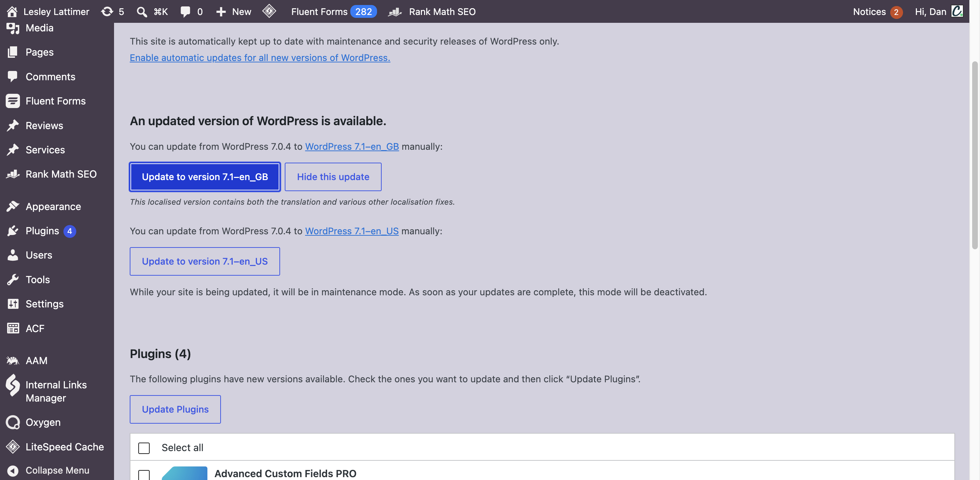The image size is (980, 480).
Task: Open Fluent Forms 282 in the admin bar
Action: pyautogui.click(x=334, y=11)
